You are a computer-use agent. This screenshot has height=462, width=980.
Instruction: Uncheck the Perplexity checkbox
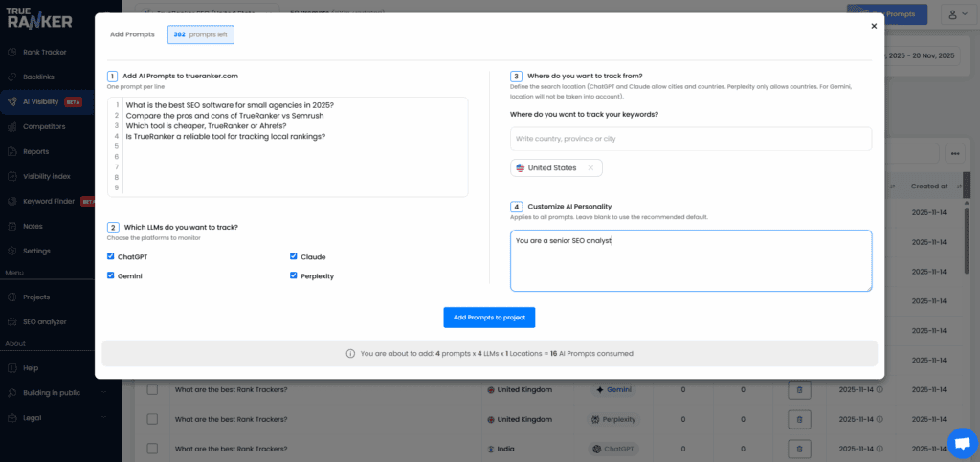[x=294, y=275]
